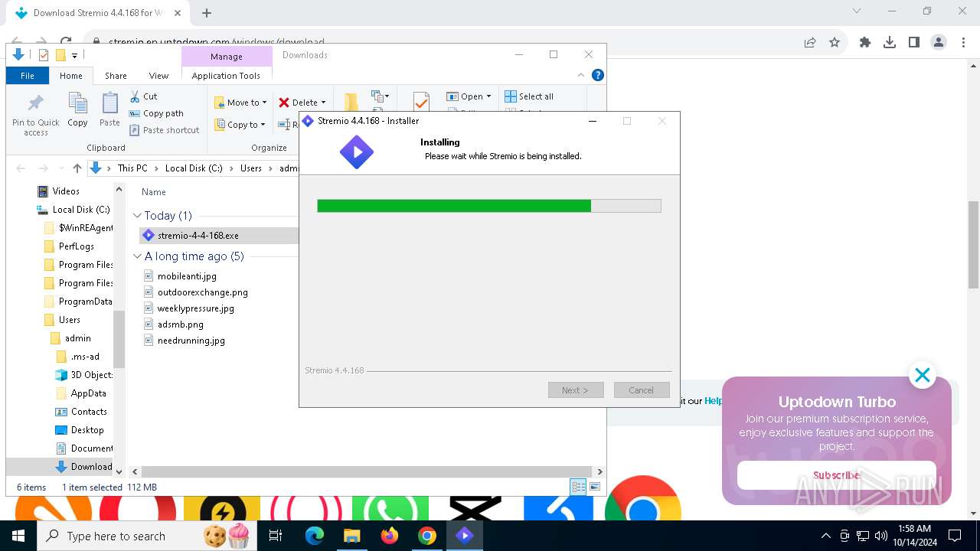Click Select all in ribbon
The image size is (980, 551).
529,96
